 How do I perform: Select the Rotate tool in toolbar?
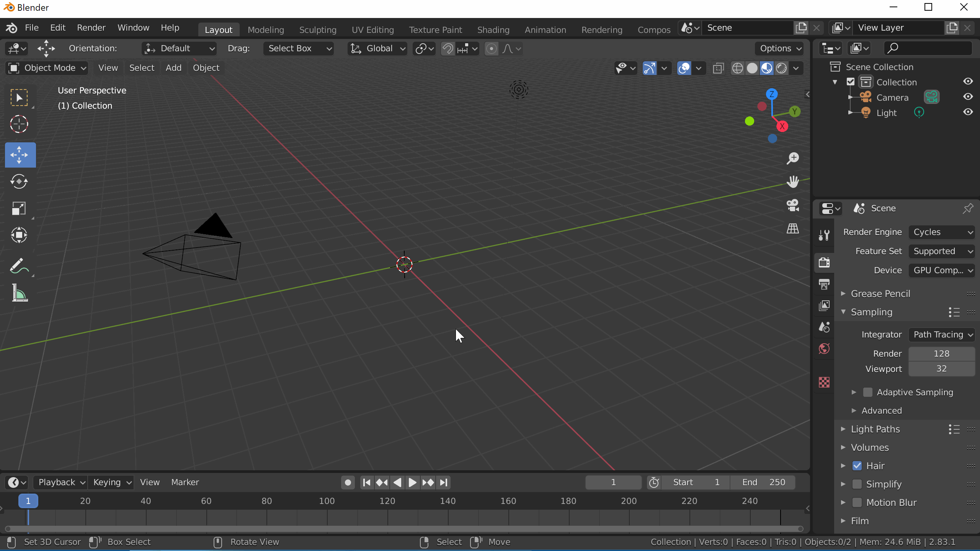point(19,182)
